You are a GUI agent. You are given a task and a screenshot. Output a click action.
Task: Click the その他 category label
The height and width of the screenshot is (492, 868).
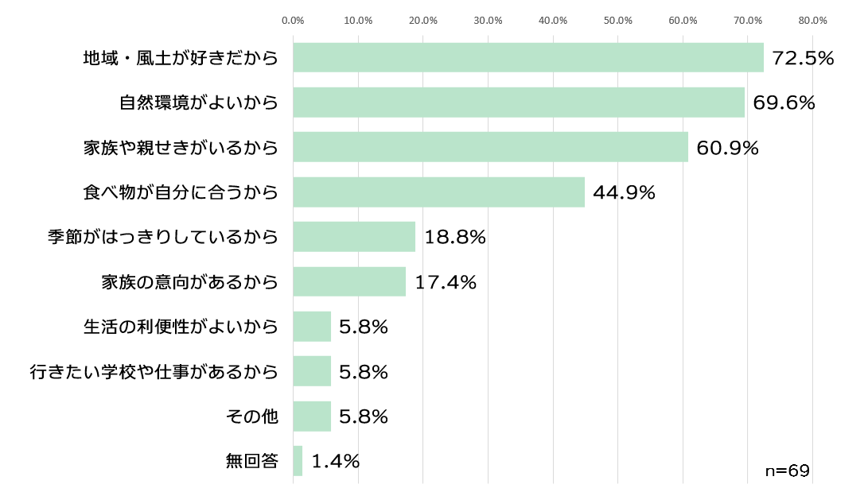[x=252, y=416]
